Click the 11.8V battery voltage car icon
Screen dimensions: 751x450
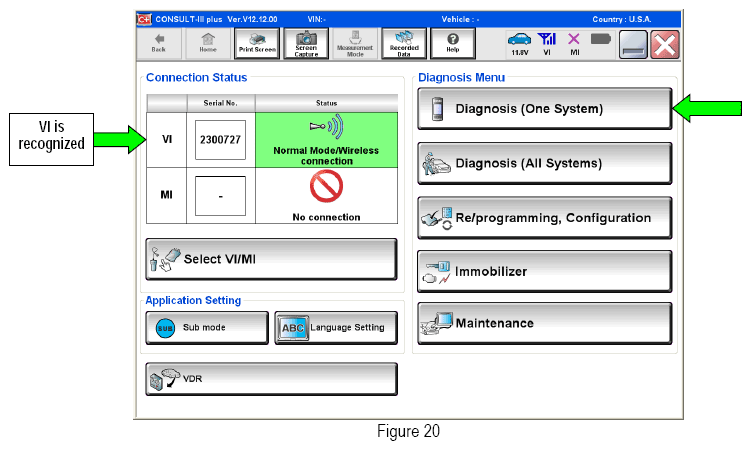(520, 44)
